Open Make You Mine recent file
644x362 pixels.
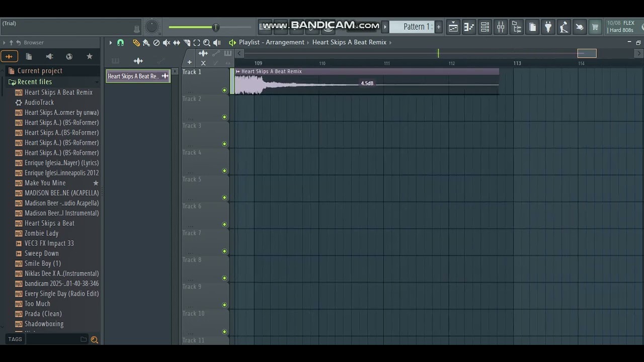tap(45, 183)
